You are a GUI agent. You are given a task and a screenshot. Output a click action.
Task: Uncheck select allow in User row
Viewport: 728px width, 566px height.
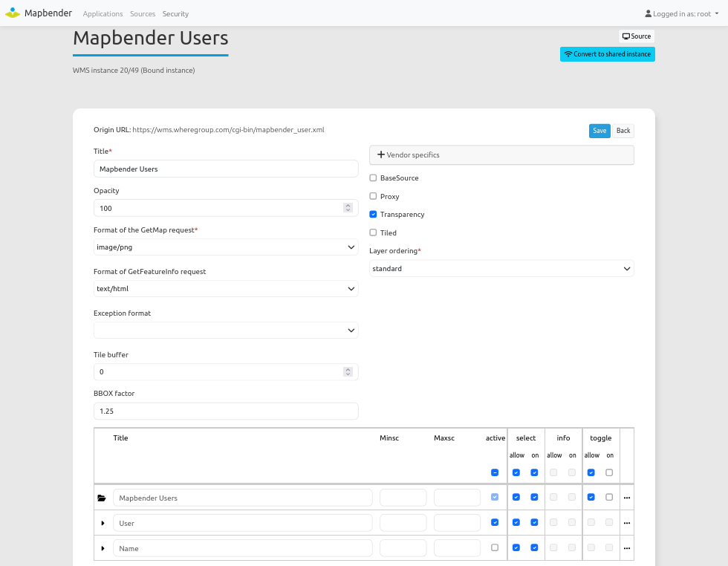pos(516,522)
